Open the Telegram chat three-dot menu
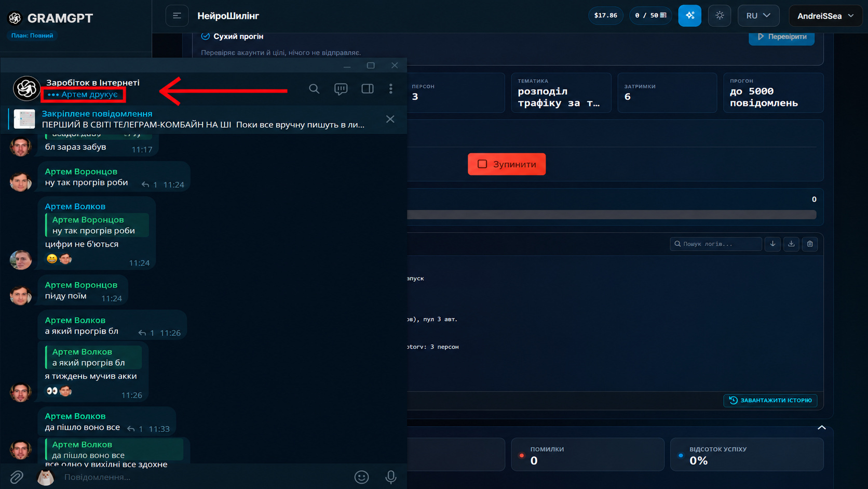The height and width of the screenshot is (489, 868). click(x=391, y=89)
